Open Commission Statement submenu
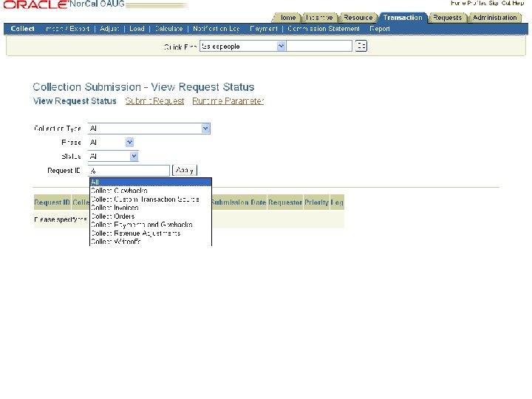The height and width of the screenshot is (399, 532). (x=324, y=29)
